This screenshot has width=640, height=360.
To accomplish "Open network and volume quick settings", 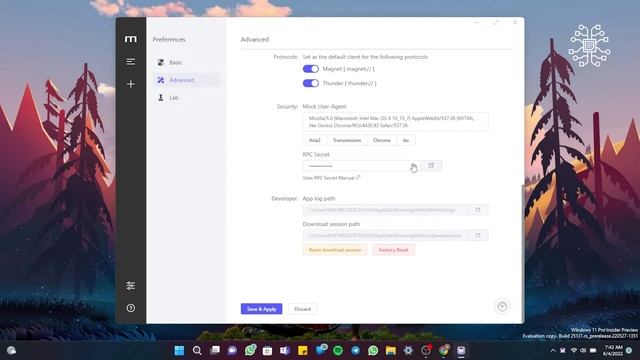I will 583,351.
